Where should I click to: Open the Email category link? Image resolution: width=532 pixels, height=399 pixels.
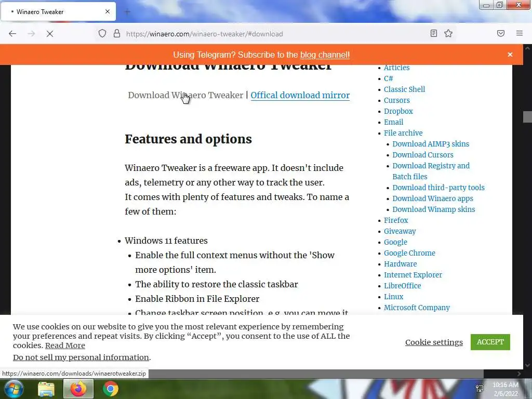tap(394, 122)
